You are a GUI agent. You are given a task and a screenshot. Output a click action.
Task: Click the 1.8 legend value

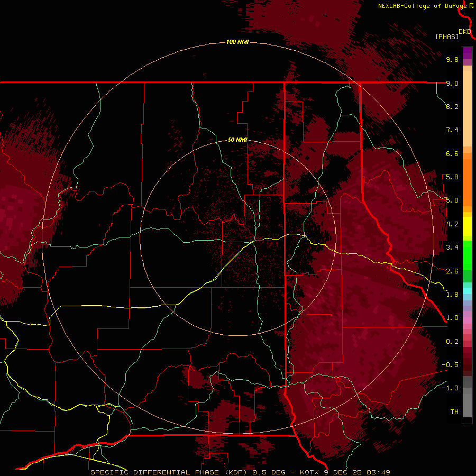click(x=452, y=295)
